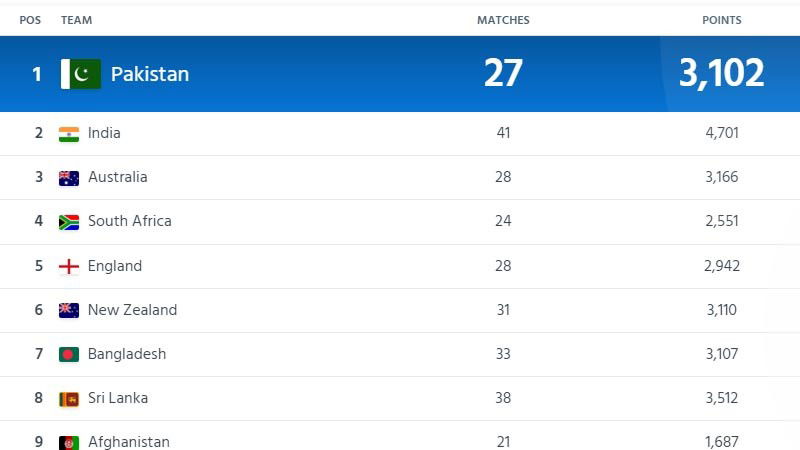Click the Sri Lanka flag icon
The height and width of the screenshot is (450, 800).
click(x=69, y=399)
